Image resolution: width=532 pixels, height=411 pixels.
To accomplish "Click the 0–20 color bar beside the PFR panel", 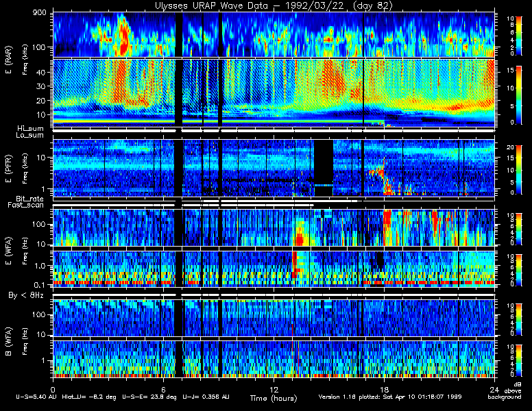I will point(519,170).
